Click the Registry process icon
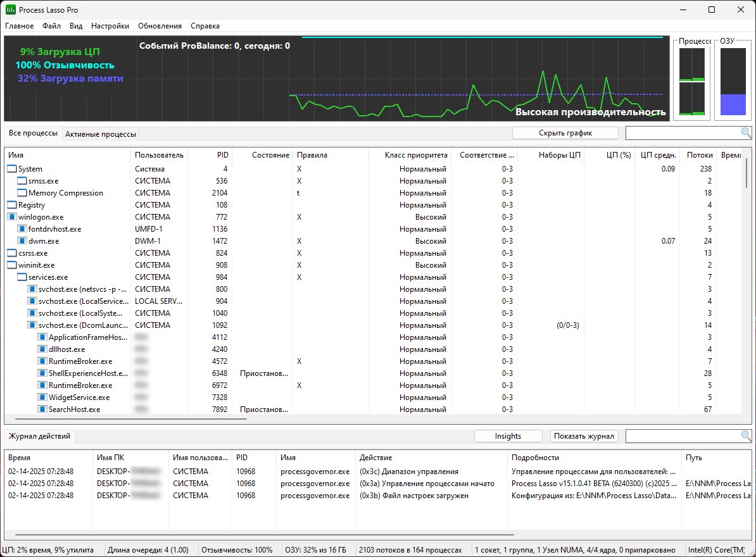 click(12, 205)
